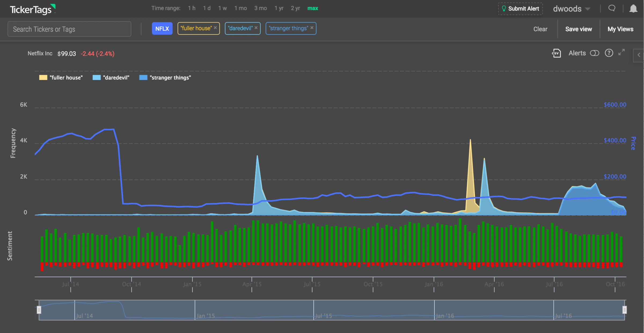Click the 4K frequency axis label
Image resolution: width=644 pixels, height=333 pixels.
pyautogui.click(x=24, y=140)
